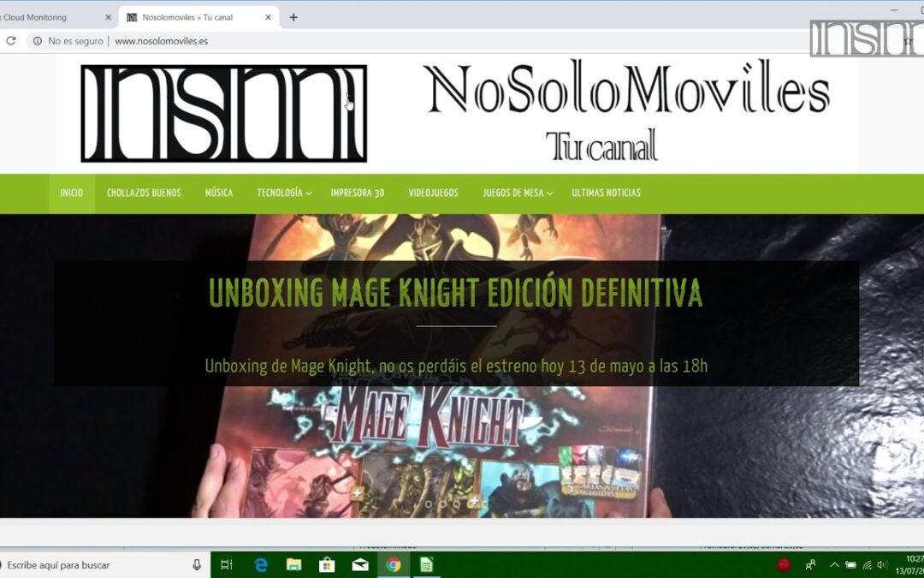The width and height of the screenshot is (924, 578).
Task: Open the People icon in the taskbar
Action: [x=811, y=565]
